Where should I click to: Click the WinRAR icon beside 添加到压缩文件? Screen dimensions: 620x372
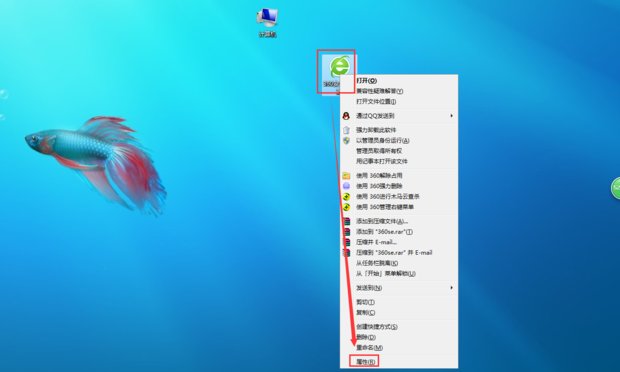coord(347,221)
